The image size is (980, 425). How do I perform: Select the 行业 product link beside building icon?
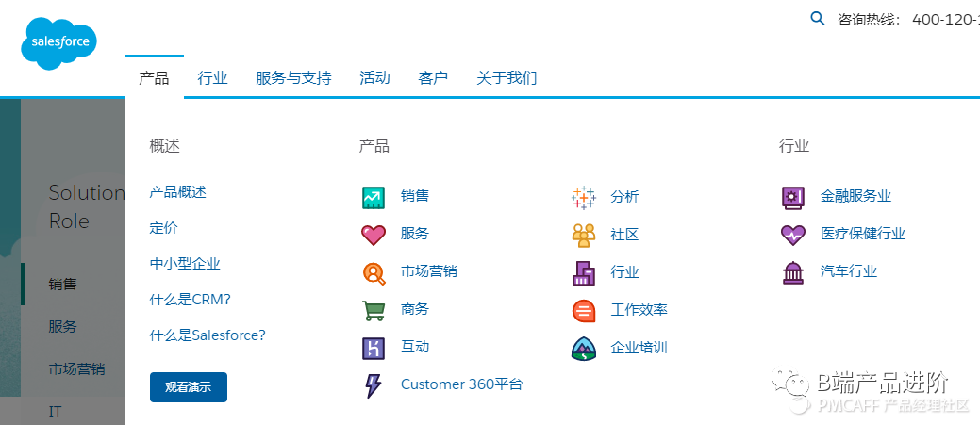coord(625,272)
